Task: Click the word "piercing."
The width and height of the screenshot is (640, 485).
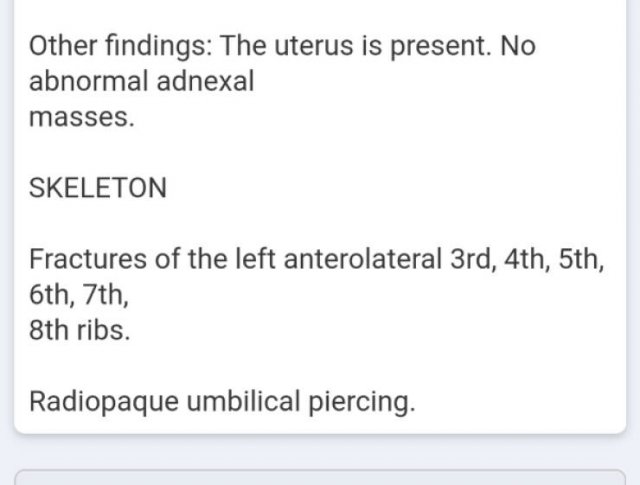Action: pos(359,403)
